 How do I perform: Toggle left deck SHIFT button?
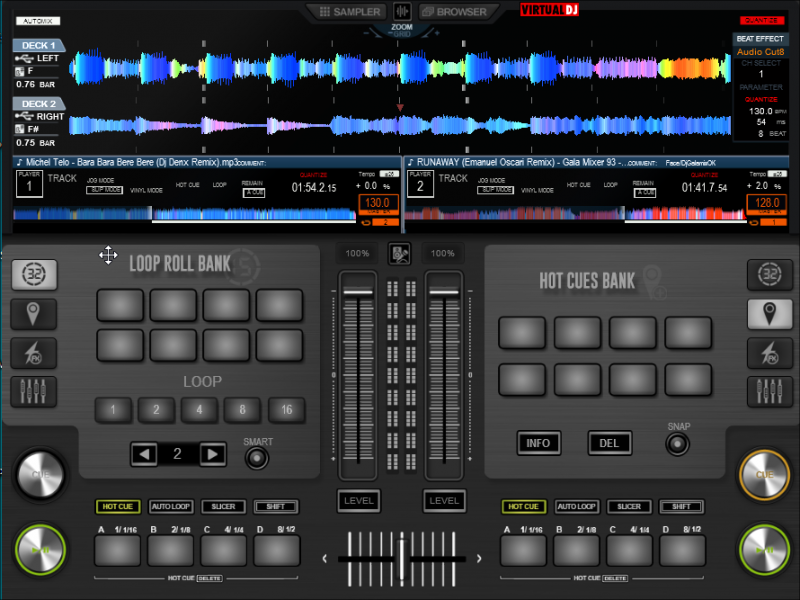[276, 507]
